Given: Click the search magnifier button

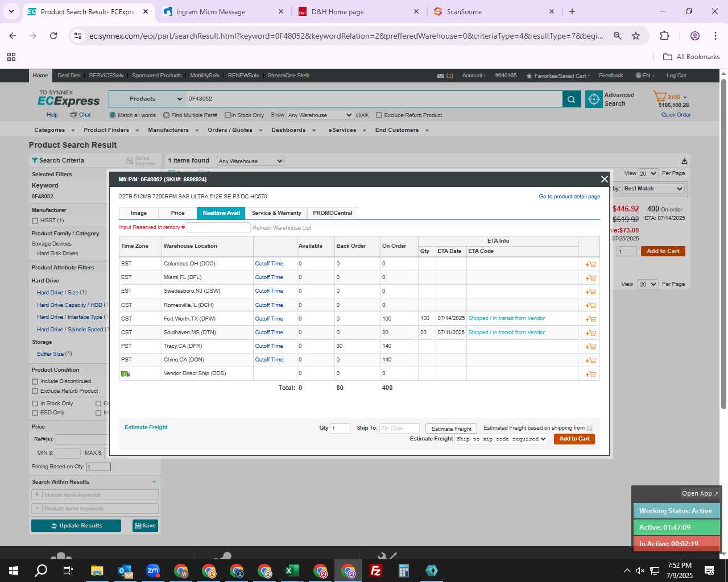Looking at the screenshot, I should pyautogui.click(x=572, y=99).
